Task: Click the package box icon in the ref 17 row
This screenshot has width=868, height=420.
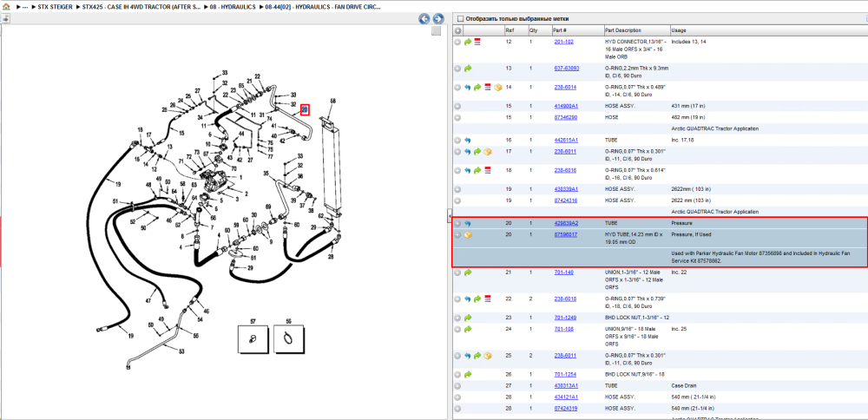Action: pyautogui.click(x=488, y=152)
